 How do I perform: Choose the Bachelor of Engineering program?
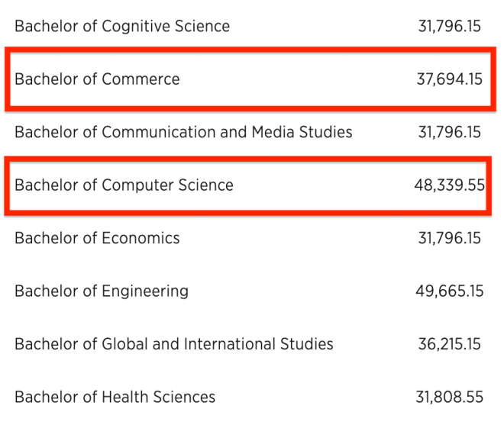click(x=102, y=291)
